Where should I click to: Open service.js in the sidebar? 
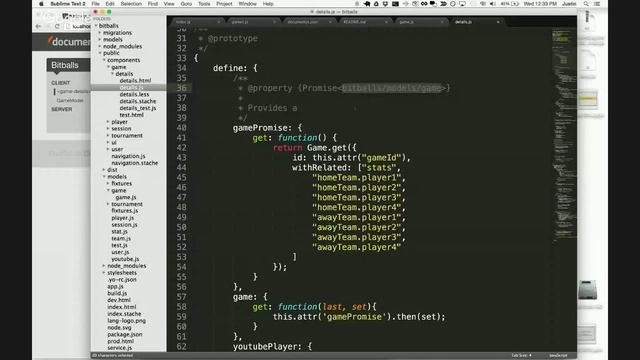click(120, 348)
